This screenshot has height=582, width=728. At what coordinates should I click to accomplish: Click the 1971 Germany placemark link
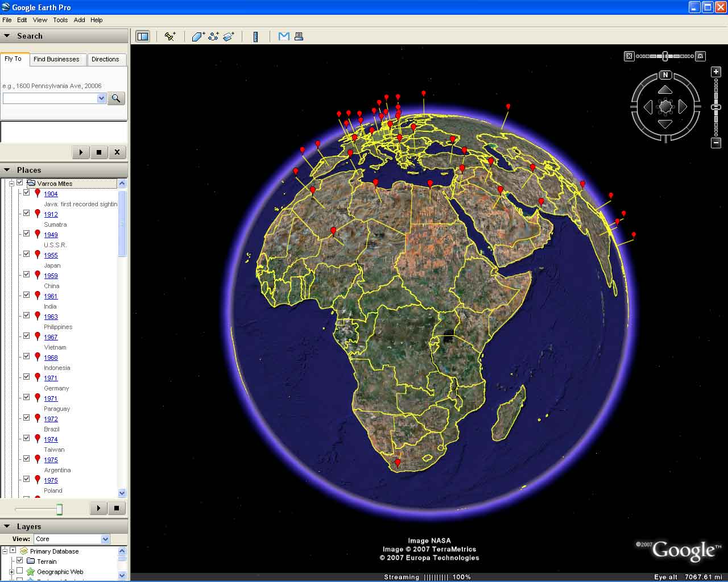[51, 378]
